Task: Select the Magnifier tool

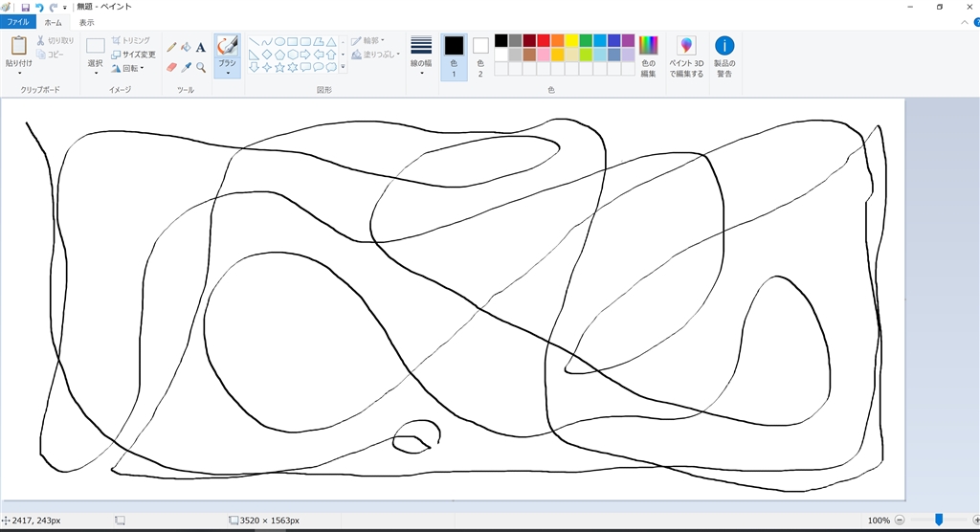Action: point(201,68)
